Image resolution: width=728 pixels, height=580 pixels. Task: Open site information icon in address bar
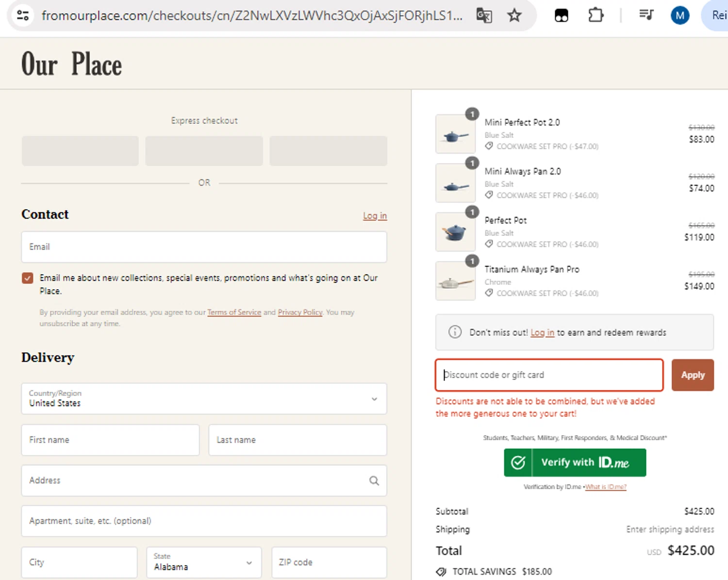(23, 16)
